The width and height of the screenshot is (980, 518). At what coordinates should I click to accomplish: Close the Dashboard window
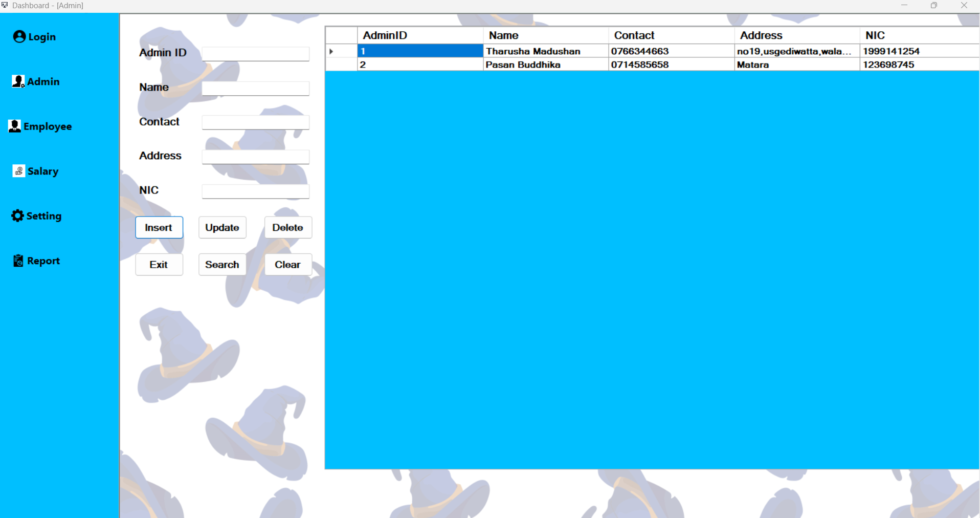pos(964,5)
